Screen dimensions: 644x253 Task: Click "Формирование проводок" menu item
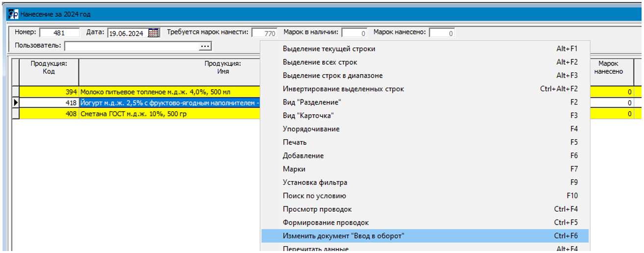point(325,223)
